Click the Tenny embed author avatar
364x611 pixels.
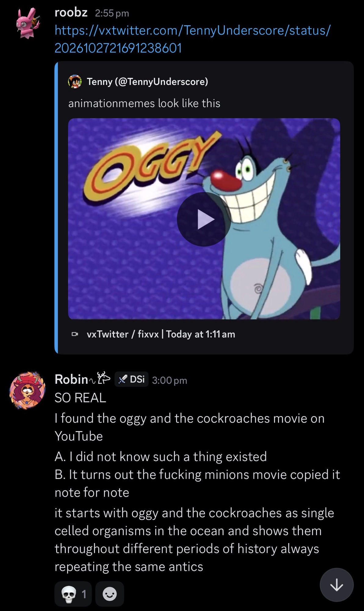[75, 82]
